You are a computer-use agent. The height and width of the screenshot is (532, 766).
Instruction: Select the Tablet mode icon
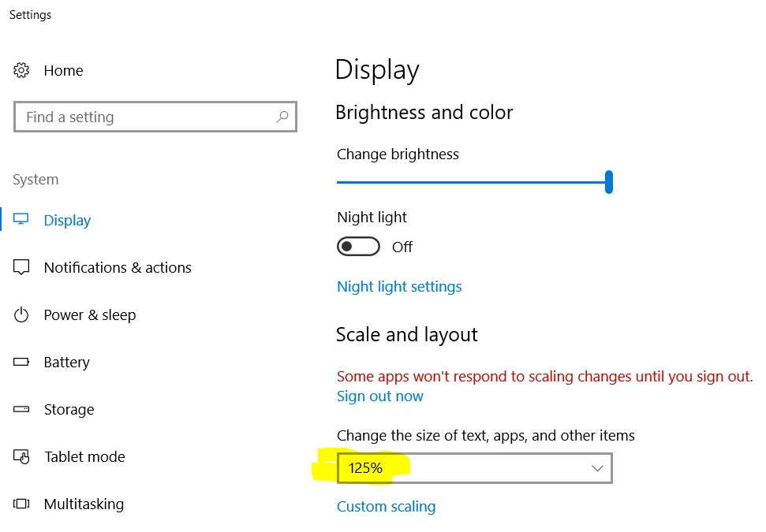pyautogui.click(x=21, y=456)
